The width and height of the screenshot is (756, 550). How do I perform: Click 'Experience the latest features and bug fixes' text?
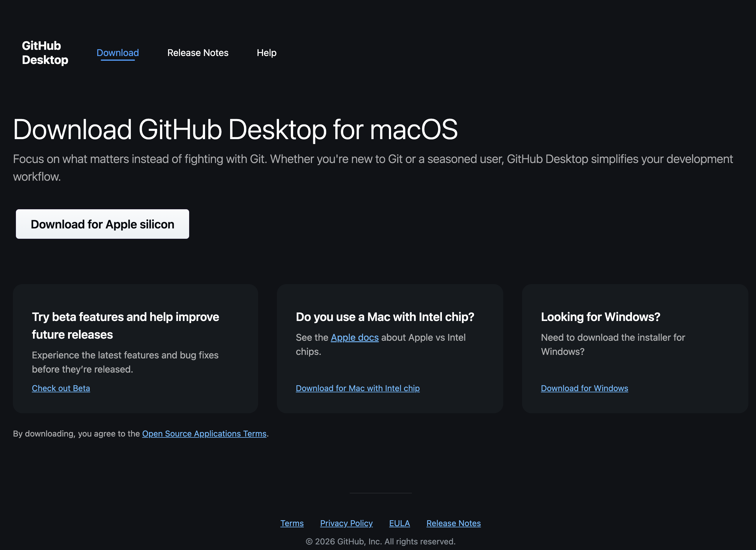125,362
